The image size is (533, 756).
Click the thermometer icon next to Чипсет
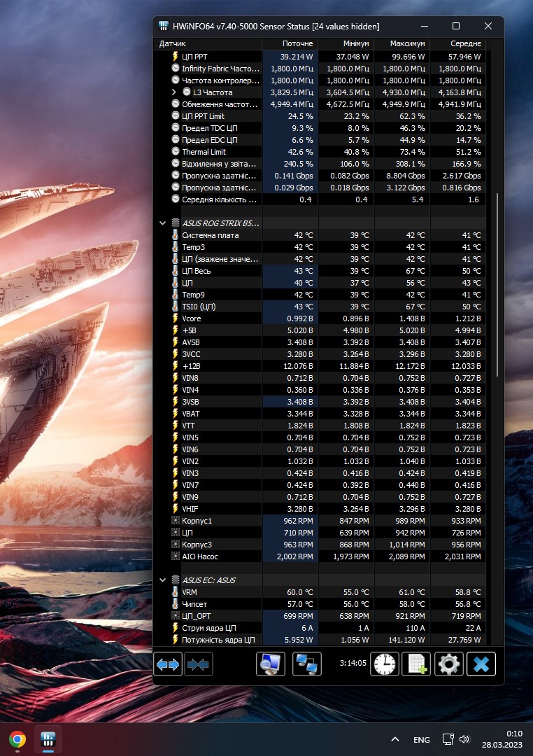tap(176, 603)
